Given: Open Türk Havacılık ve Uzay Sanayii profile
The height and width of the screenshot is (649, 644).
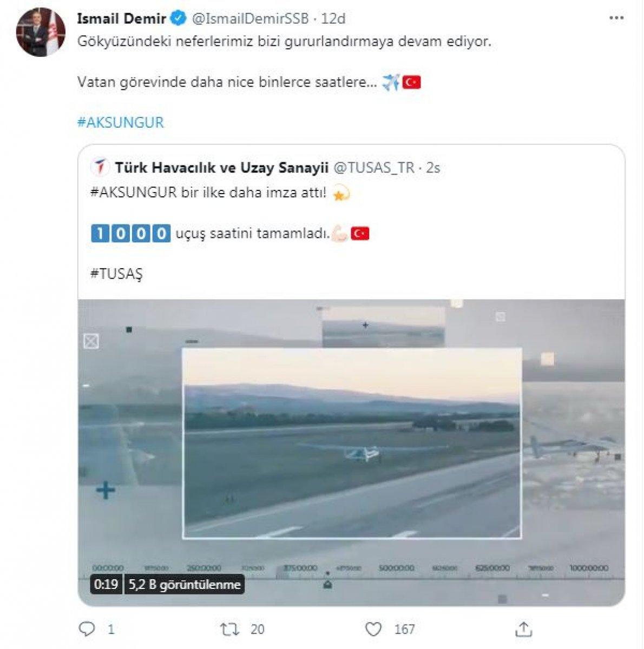Looking at the screenshot, I should coord(221,168).
